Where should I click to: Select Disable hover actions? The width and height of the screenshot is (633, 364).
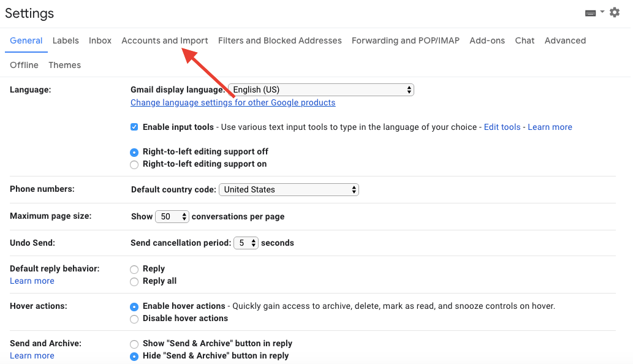click(134, 319)
